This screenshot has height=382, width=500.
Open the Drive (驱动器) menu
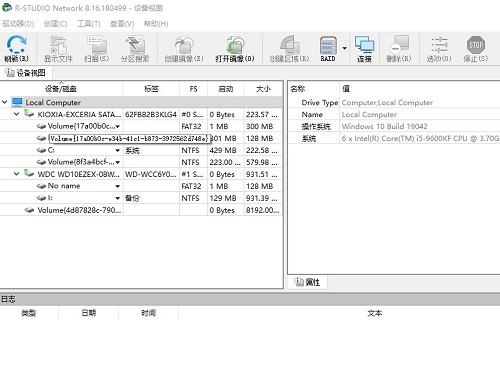[18, 24]
